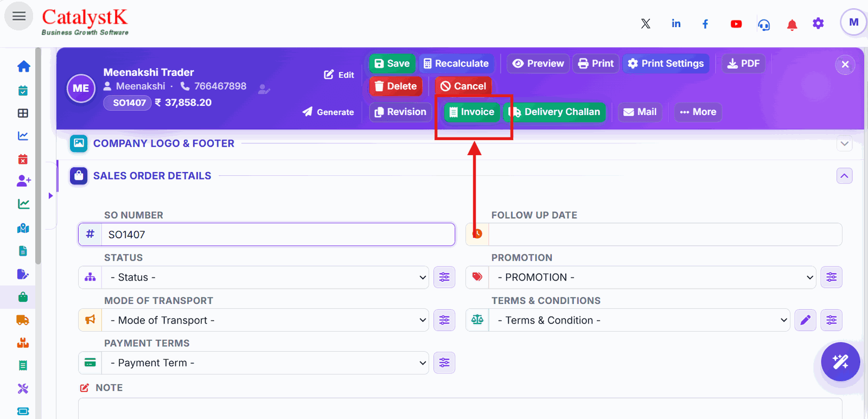This screenshot has width=868, height=419.
Task: Open Promotion options settings icon
Action: 831,277
